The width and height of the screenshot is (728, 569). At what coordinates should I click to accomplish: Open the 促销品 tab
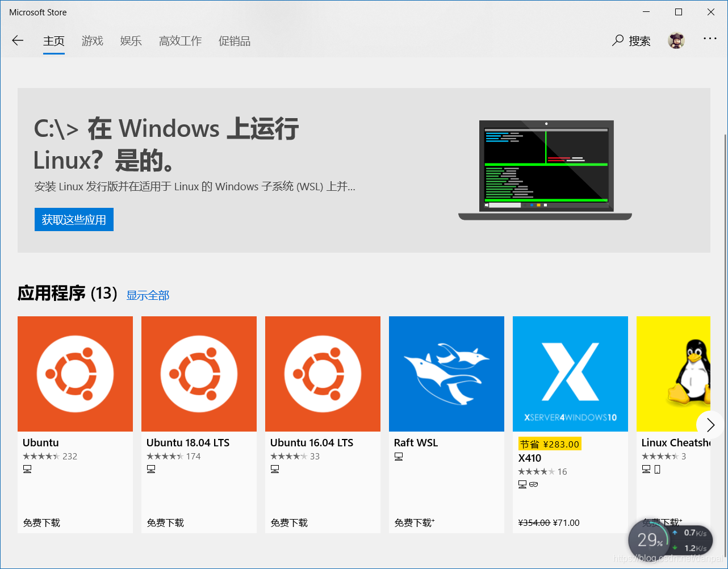pos(235,41)
